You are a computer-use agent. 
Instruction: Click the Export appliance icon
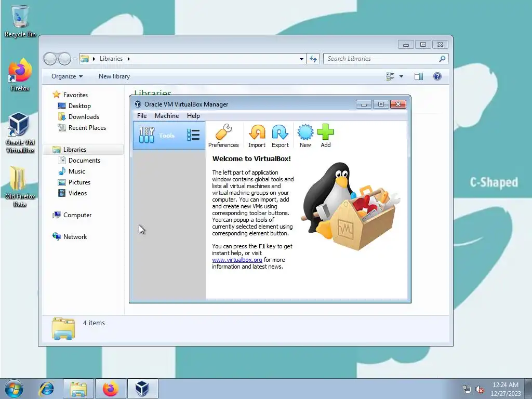coord(280,136)
